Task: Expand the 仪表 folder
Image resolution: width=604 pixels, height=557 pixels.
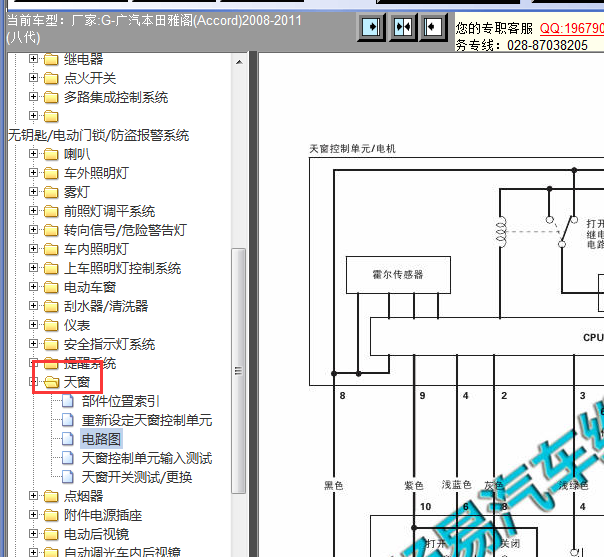Action: coord(34,325)
